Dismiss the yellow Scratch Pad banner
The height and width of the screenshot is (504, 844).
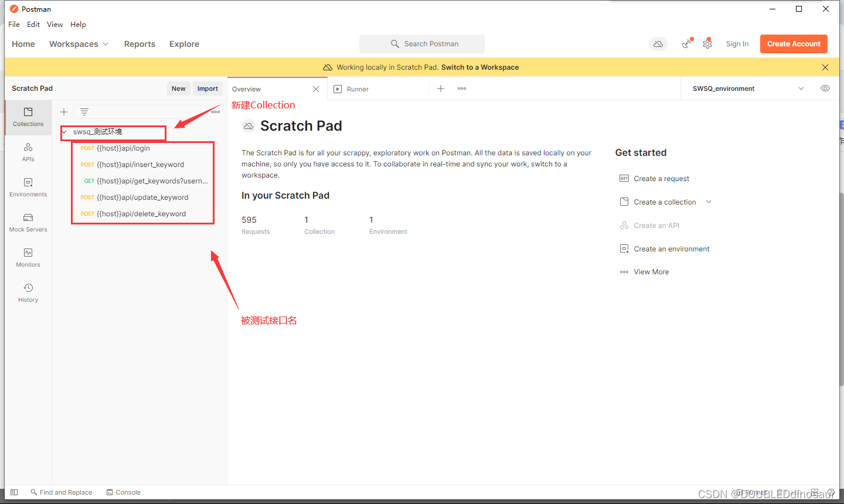(825, 67)
